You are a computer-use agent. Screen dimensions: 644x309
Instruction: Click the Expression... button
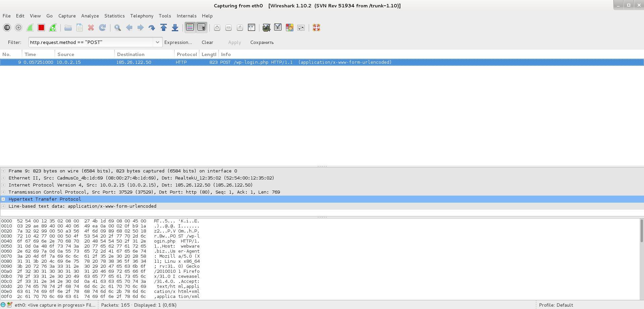pos(178,42)
